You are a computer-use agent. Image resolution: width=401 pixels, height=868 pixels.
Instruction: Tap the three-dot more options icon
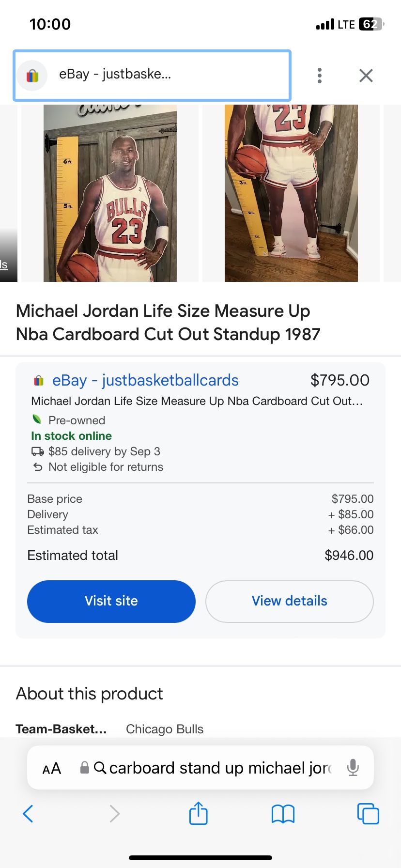pyautogui.click(x=319, y=76)
